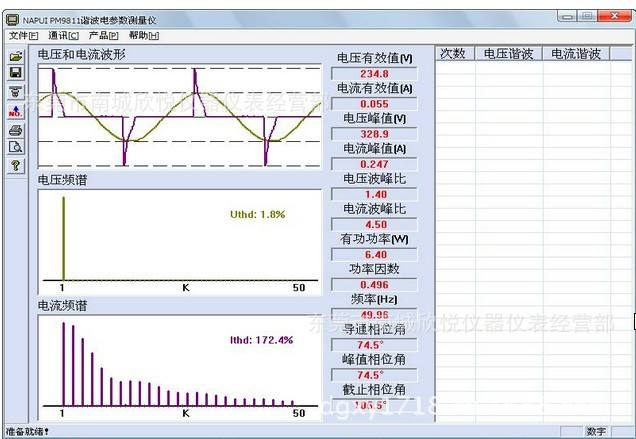Click the active power value 6.40 field
Screen dimensions: 636x439
tap(373, 255)
